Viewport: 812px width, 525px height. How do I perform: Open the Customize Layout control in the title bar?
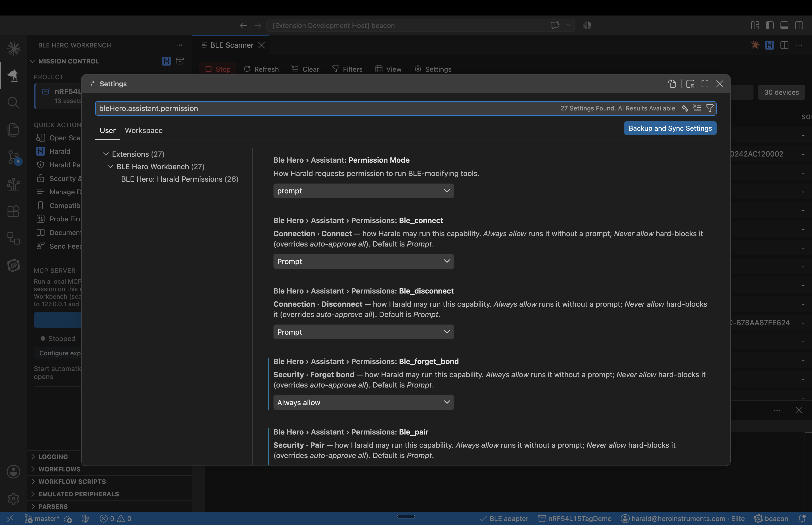click(x=755, y=26)
